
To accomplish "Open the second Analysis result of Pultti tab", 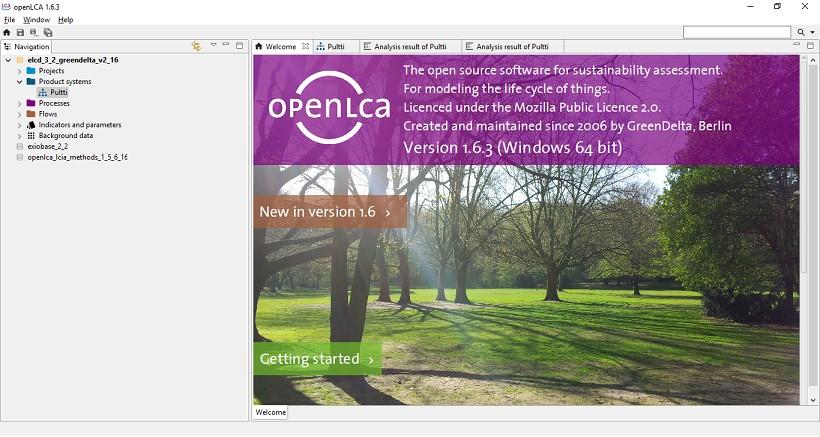I will [512, 47].
